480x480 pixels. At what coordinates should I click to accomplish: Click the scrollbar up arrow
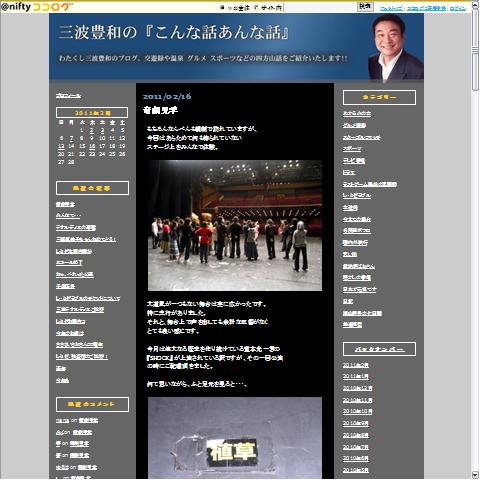tap(475, 5)
